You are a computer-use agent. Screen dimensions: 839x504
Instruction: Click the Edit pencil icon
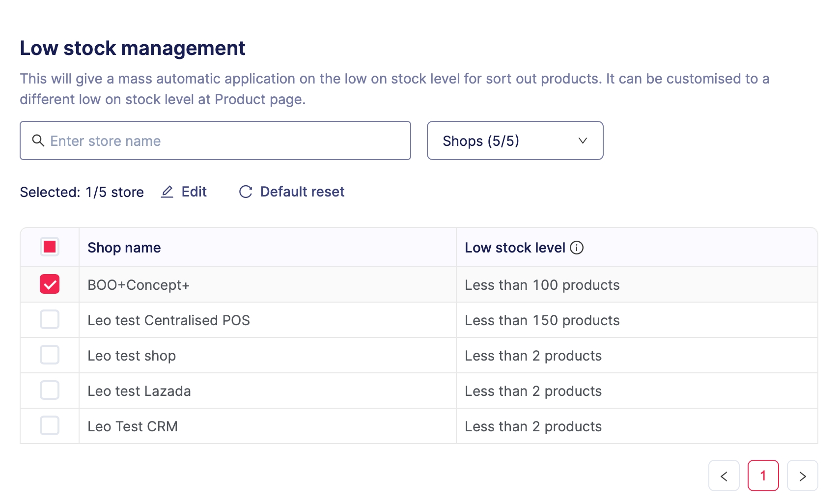point(167,192)
